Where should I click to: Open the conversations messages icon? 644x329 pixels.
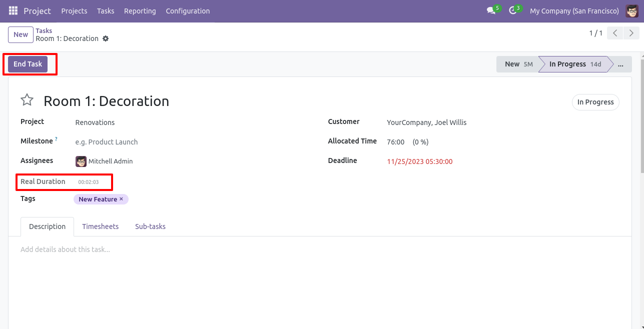click(x=491, y=10)
